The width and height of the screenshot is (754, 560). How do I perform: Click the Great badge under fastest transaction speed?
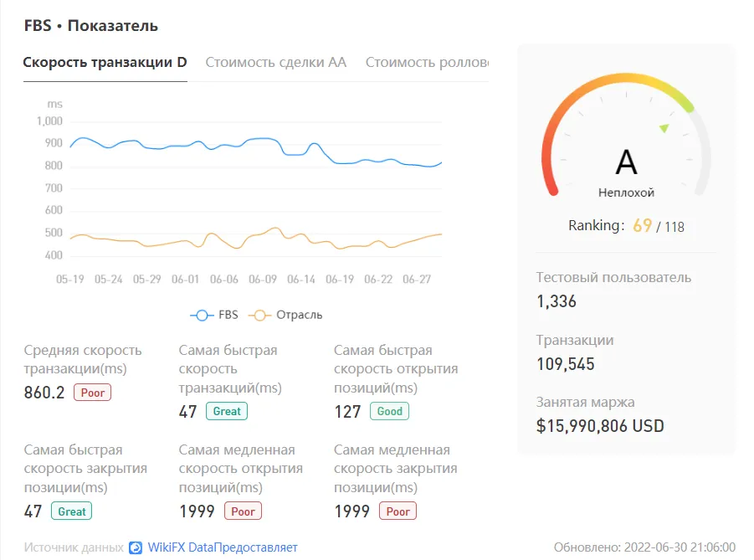[227, 411]
